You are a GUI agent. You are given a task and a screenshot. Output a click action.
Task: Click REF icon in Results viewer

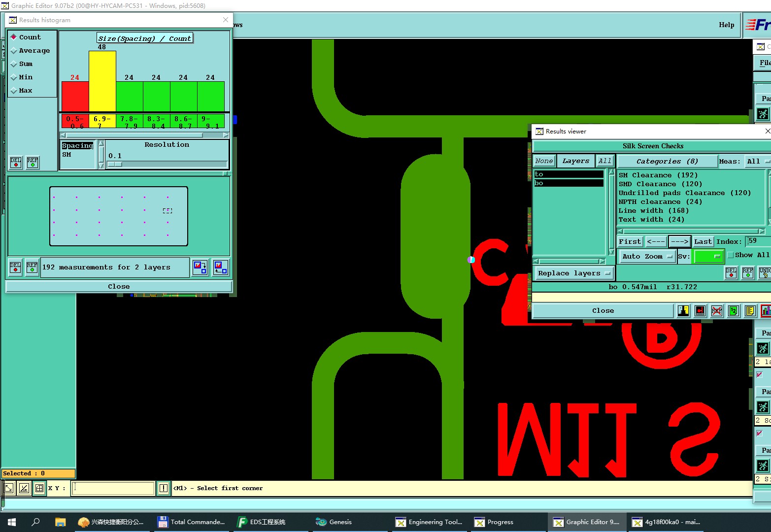point(748,273)
